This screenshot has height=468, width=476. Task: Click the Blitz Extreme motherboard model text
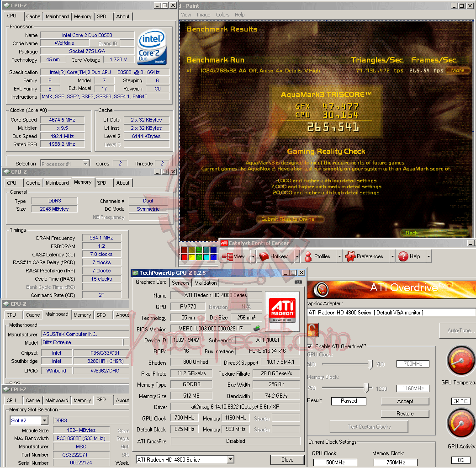coord(57,342)
